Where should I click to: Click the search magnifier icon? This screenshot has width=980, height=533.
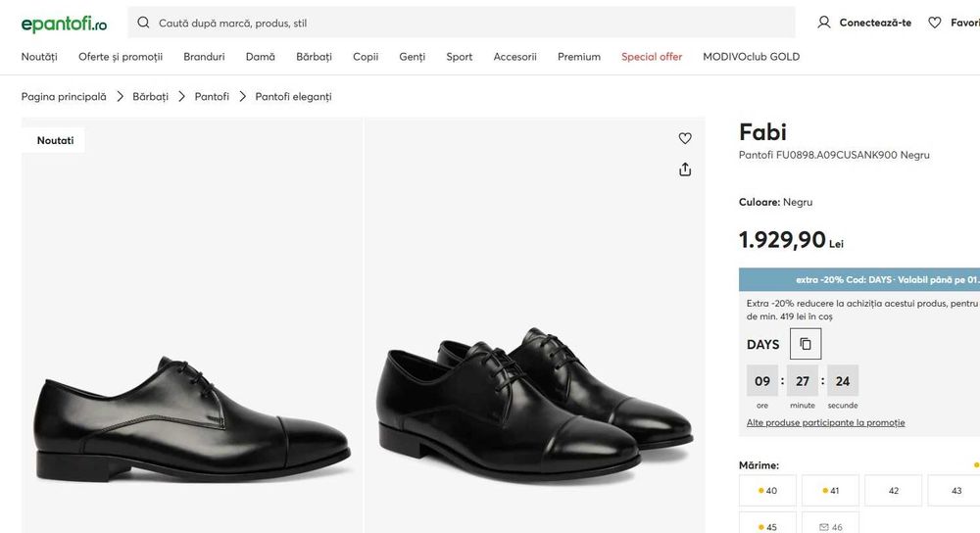tap(144, 23)
